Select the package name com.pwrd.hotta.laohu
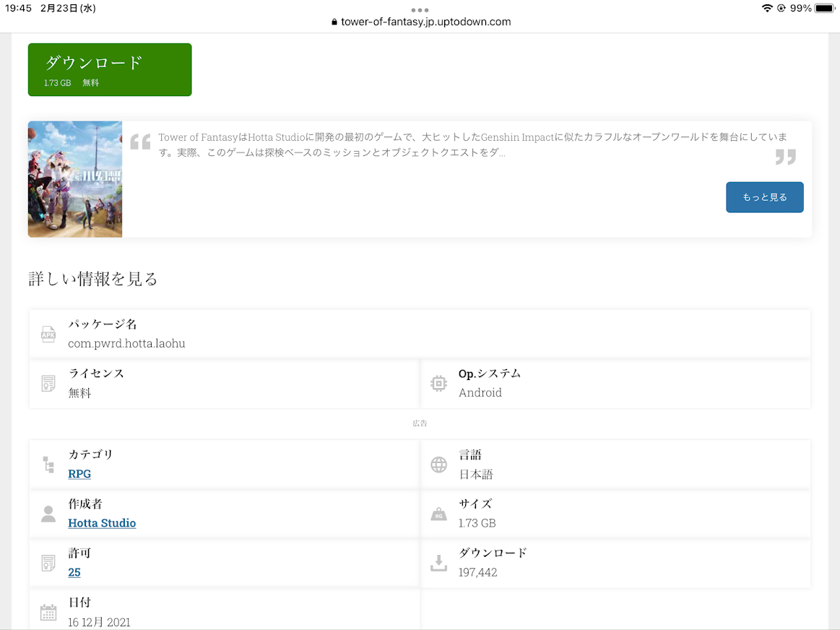 pos(126,343)
